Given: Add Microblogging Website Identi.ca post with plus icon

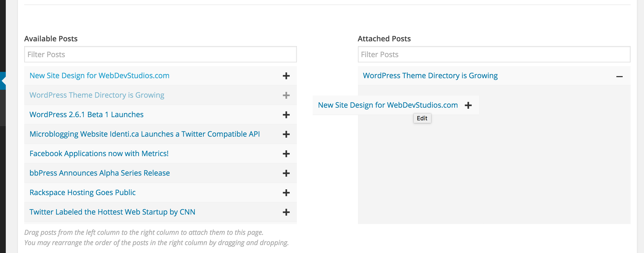Looking at the screenshot, I should pos(286,134).
